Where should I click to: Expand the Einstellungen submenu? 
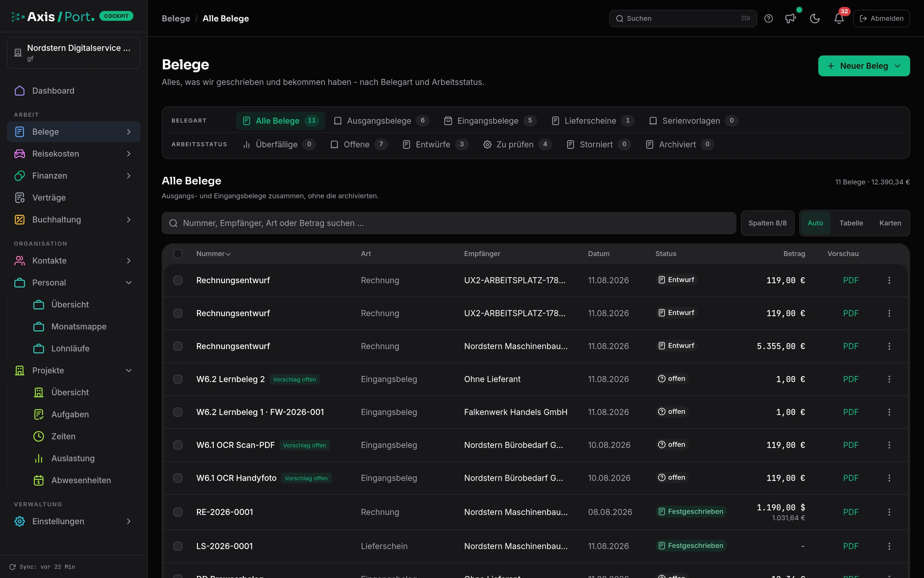129,521
